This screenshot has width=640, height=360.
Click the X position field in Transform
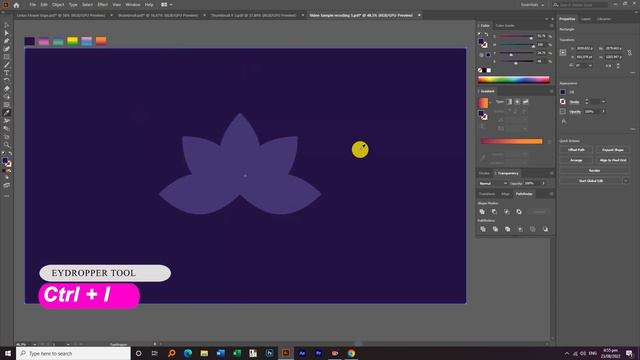tap(584, 49)
